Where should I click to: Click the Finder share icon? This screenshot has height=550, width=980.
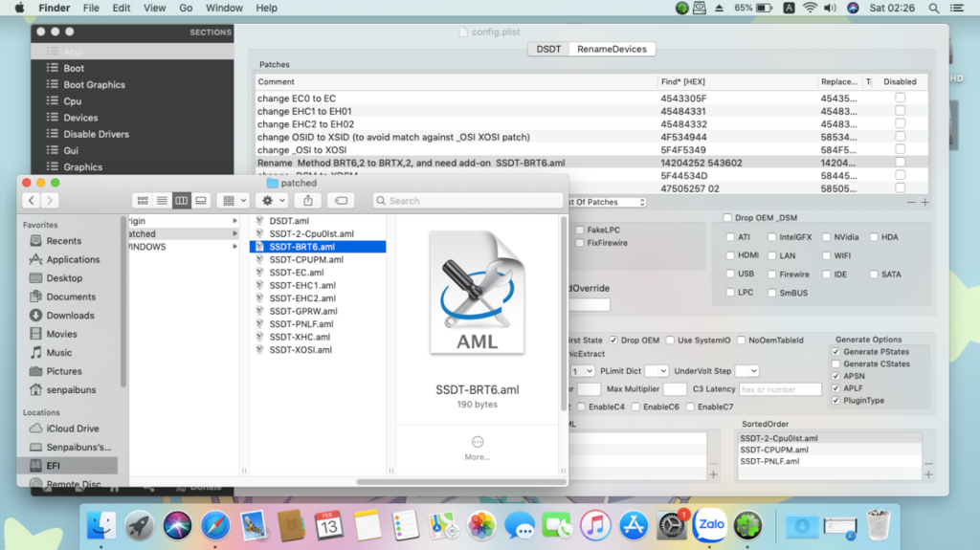tap(308, 201)
